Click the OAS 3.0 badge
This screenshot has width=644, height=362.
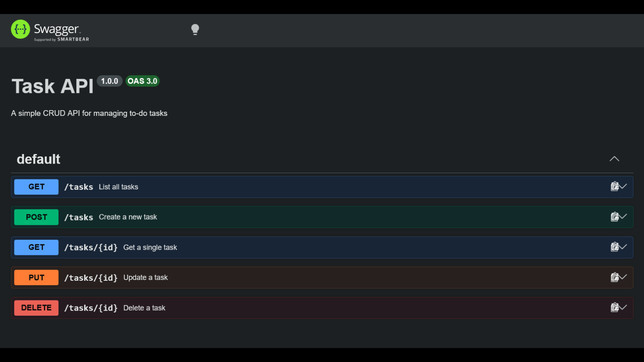coord(142,81)
